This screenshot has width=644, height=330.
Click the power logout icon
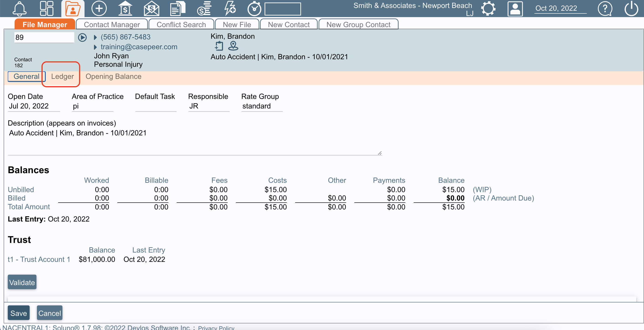pos(631,9)
